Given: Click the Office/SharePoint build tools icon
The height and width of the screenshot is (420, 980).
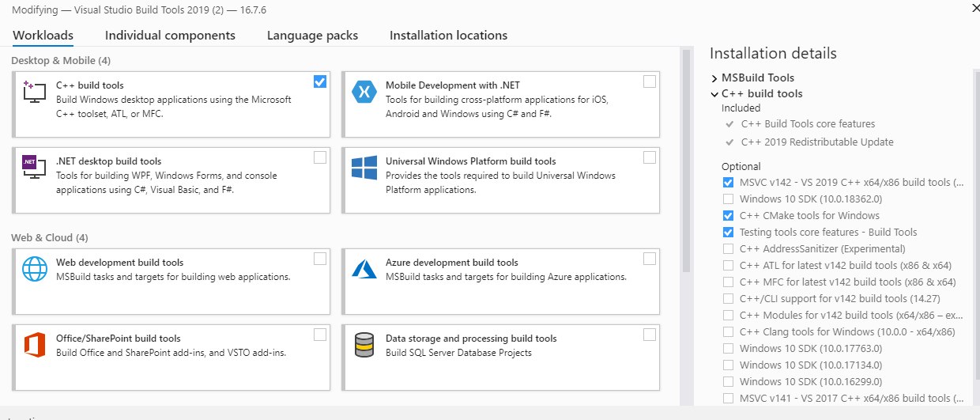Looking at the screenshot, I should pyautogui.click(x=34, y=345).
